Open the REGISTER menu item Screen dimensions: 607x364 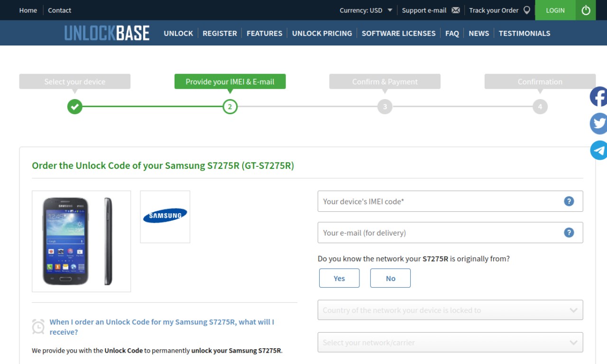(220, 33)
